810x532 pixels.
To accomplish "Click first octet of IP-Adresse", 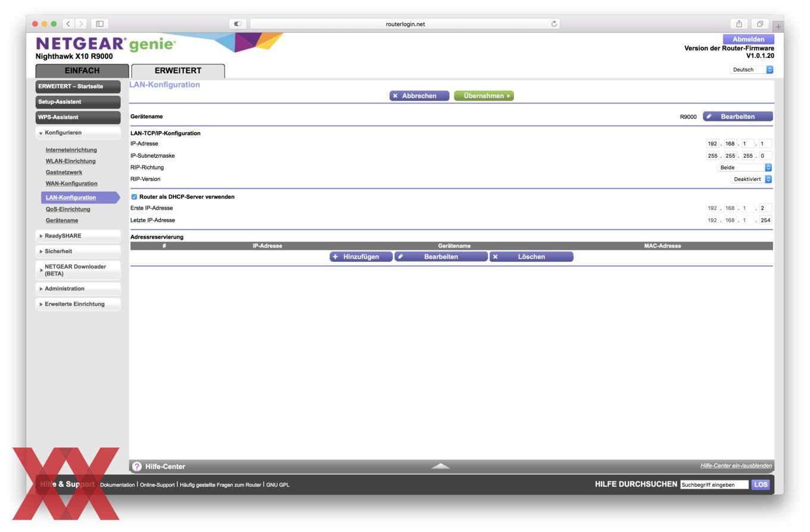I will point(712,143).
